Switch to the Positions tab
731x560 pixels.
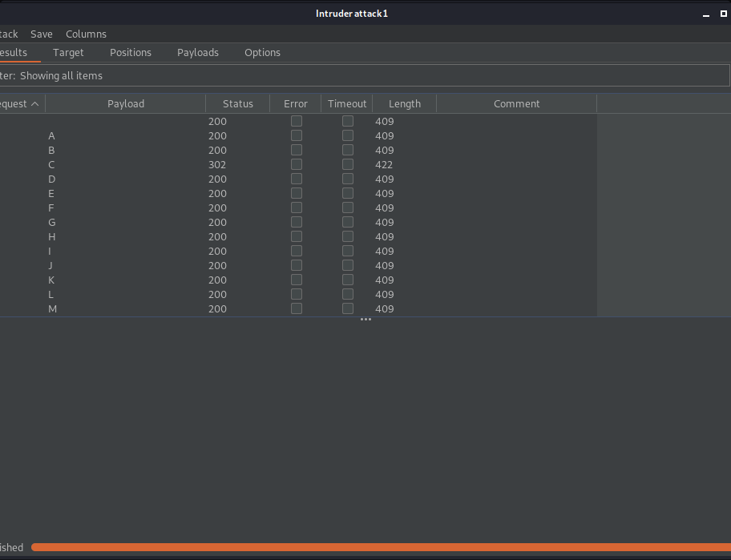pyautogui.click(x=131, y=53)
